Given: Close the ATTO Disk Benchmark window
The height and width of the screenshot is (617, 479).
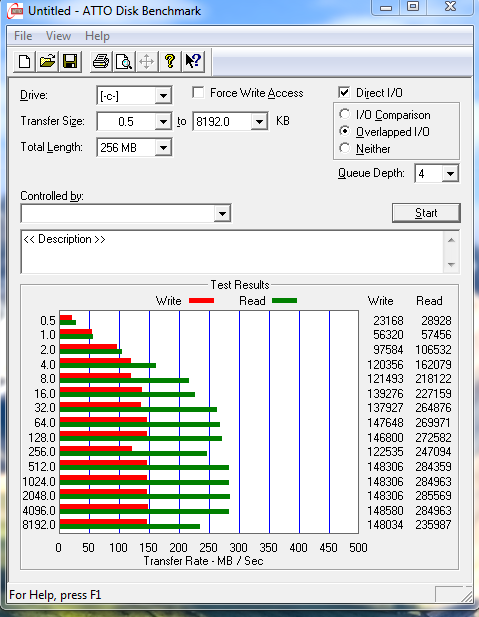Looking at the screenshot, I should (x=450, y=7).
